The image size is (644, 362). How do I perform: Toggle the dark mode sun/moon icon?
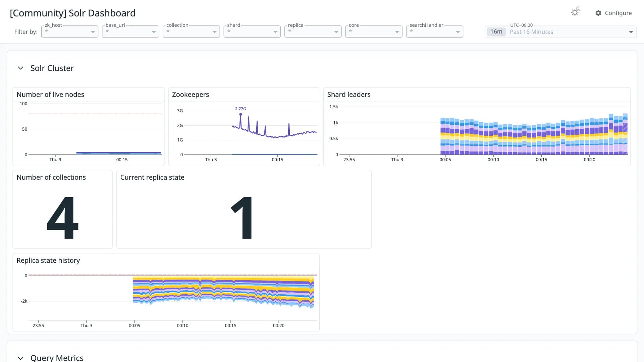tap(576, 12)
